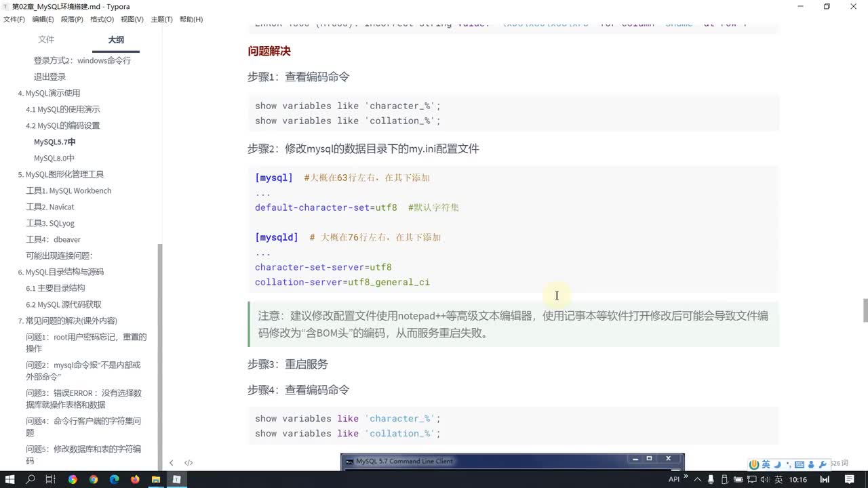This screenshot has width=868, height=488.
Task: Jump to outline item 退出登录
Action: (x=50, y=77)
